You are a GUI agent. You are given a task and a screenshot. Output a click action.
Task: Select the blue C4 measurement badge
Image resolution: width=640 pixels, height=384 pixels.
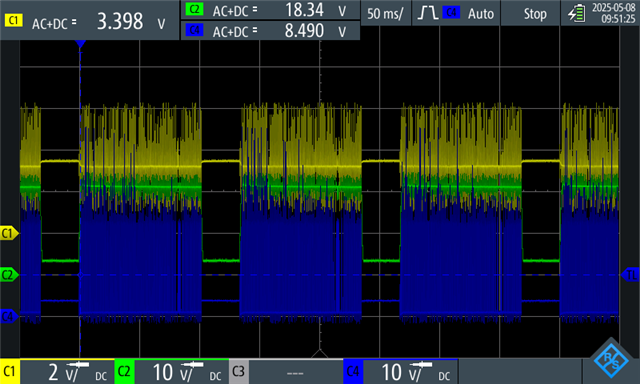(x=194, y=30)
